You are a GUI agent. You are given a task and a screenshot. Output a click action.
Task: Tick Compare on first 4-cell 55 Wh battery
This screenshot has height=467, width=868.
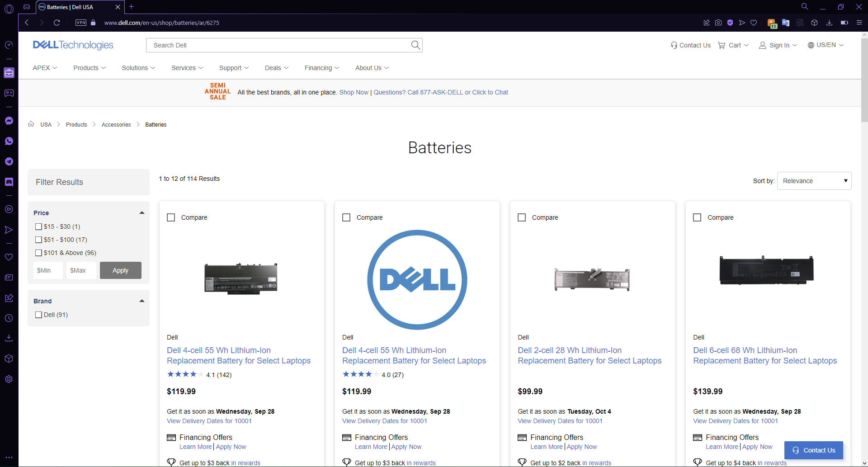click(171, 217)
